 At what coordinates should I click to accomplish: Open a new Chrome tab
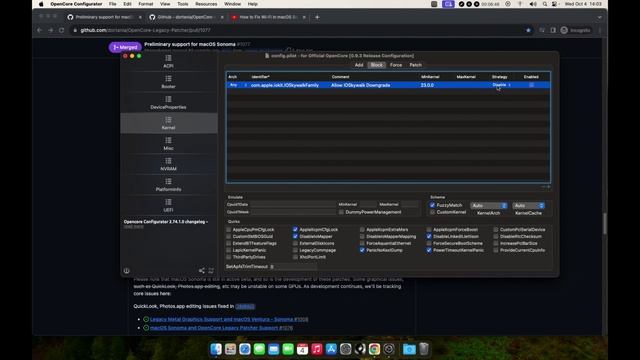coord(317,17)
